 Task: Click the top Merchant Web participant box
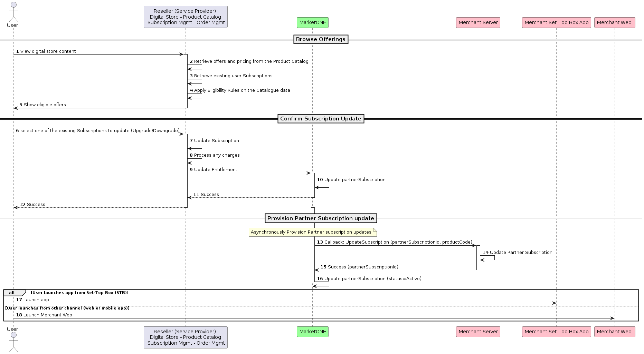[615, 22]
